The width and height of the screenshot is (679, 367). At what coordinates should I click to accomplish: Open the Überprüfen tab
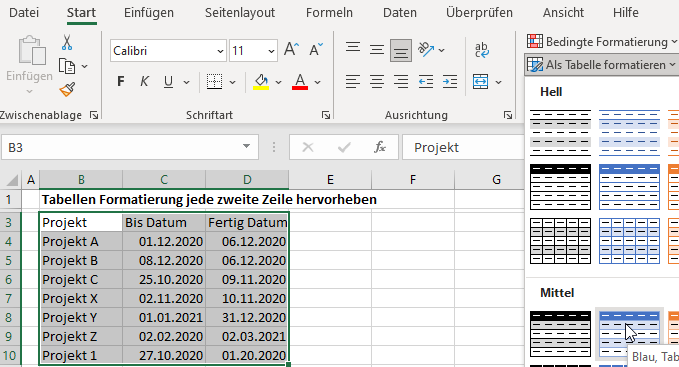tap(479, 13)
